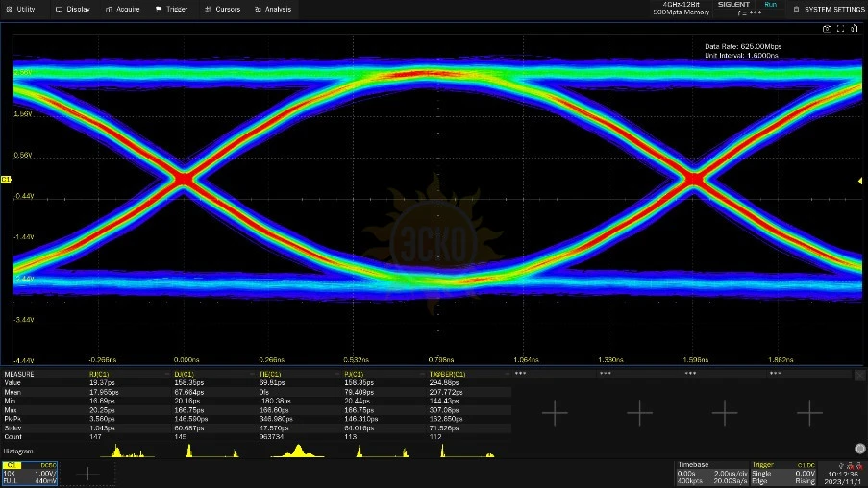868x488 pixels.
Task: Click the TIE value 69.81ps
Action: click(272, 383)
